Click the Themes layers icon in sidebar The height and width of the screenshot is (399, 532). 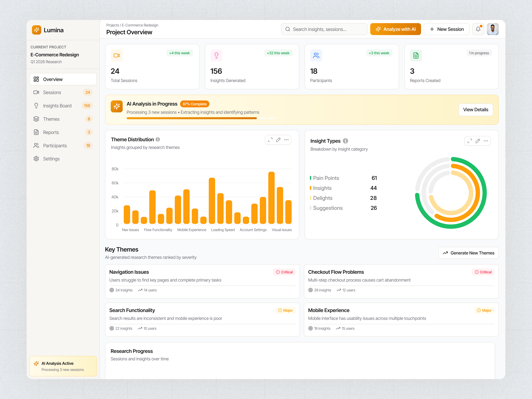[x=36, y=119]
